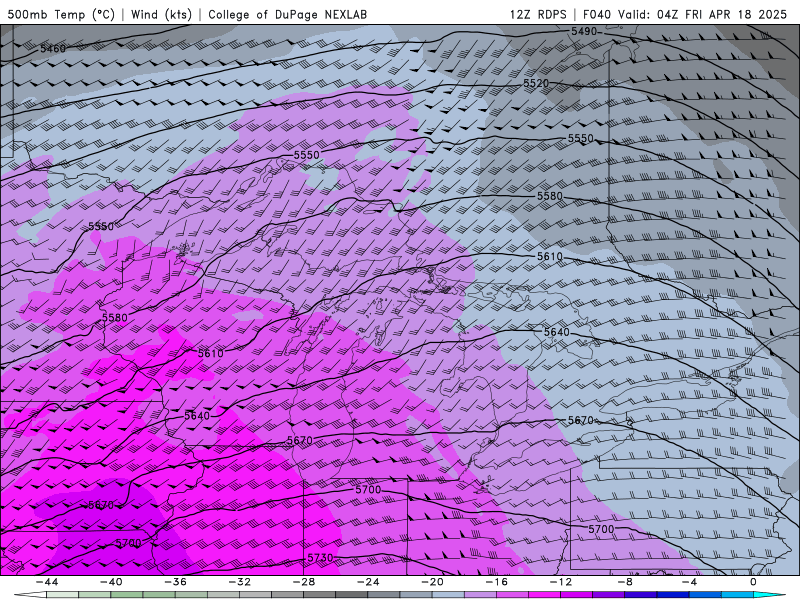The height and width of the screenshot is (600, 800).
Task: Click the white arrow end of the color bar
Action: [31, 595]
